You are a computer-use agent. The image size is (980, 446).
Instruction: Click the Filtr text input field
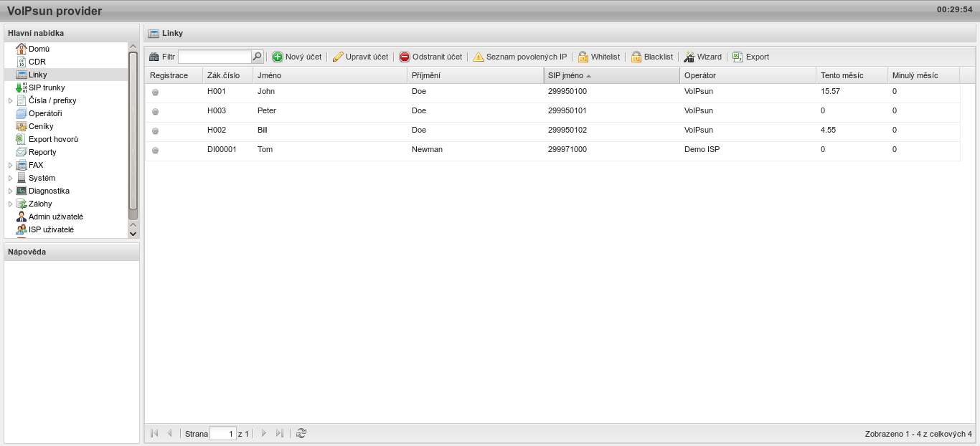tap(215, 57)
